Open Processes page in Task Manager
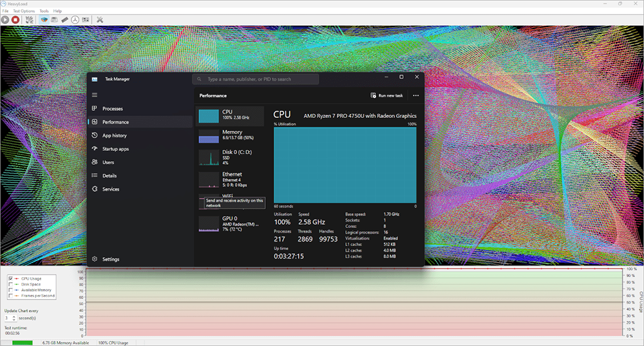This screenshot has width=644, height=346. pos(140,108)
